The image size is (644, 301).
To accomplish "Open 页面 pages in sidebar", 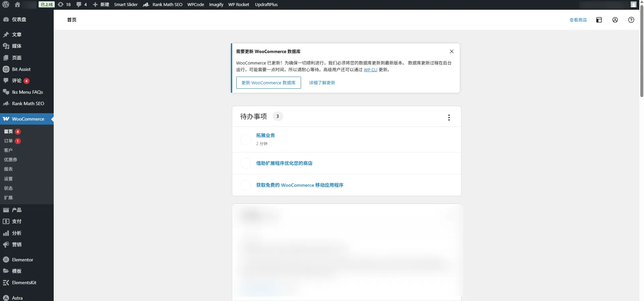I will (27, 58).
